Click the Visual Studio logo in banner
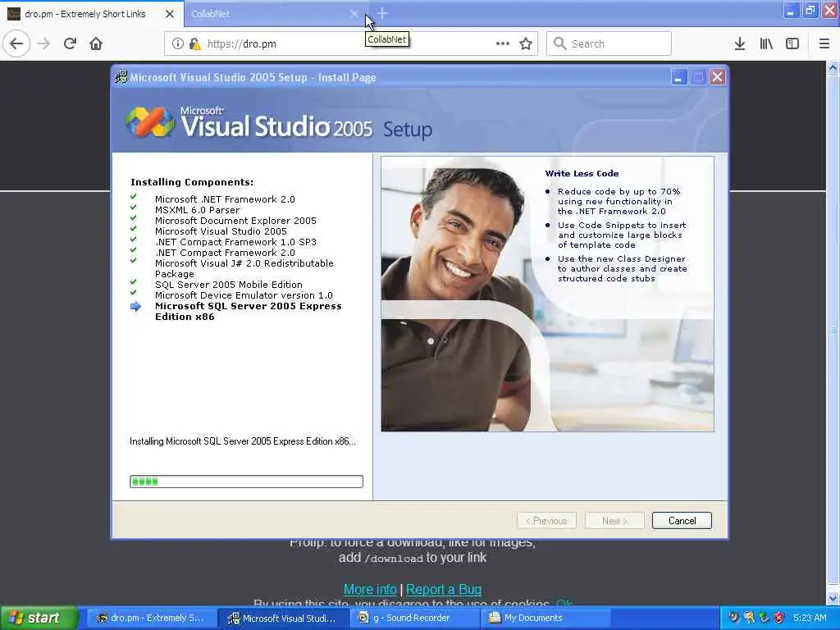This screenshot has width=840, height=630. coord(149,122)
